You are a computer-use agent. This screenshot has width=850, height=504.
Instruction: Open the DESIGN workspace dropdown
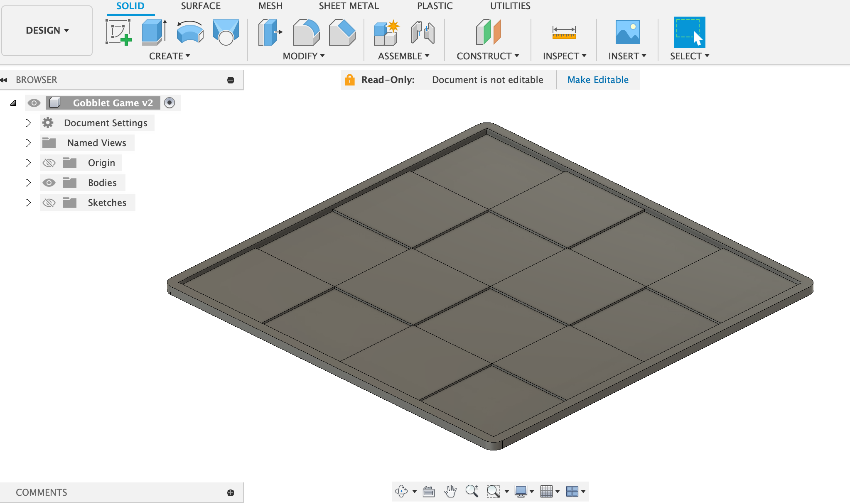47,30
